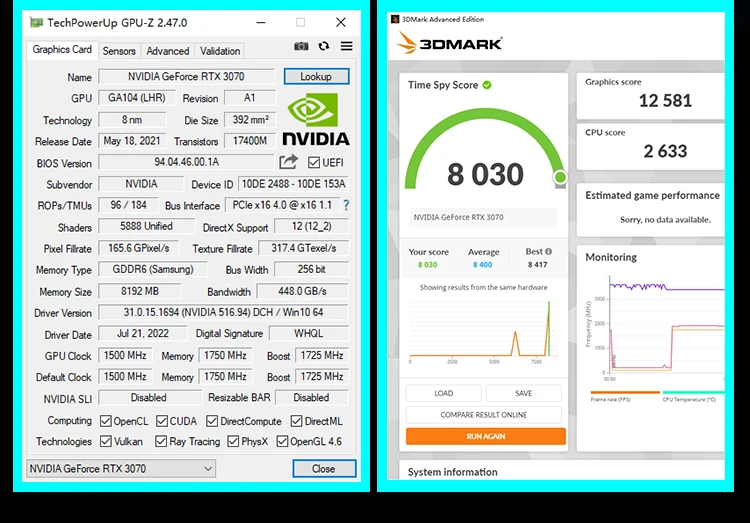Toggle the Ray Tracing checkbox
The height and width of the screenshot is (523, 750).
pos(161,441)
